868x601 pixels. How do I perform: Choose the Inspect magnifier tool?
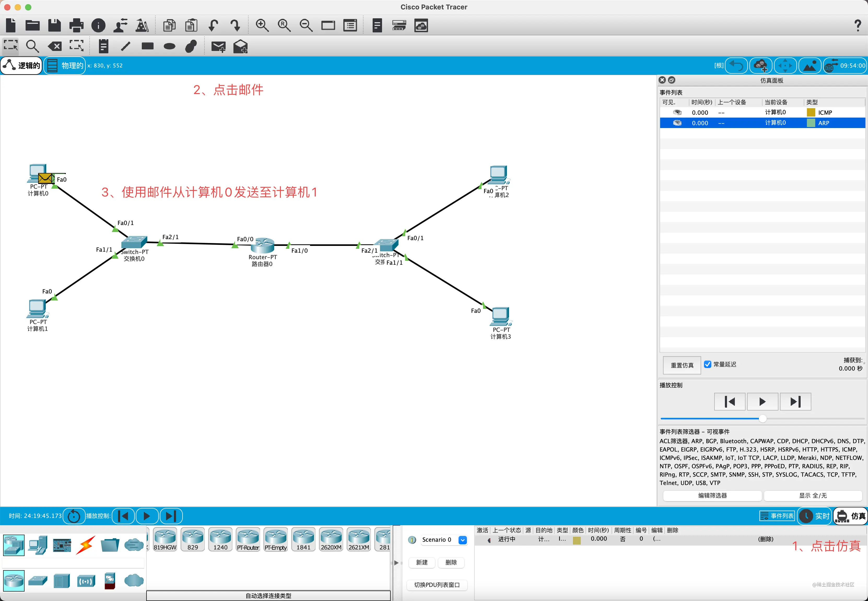click(32, 46)
